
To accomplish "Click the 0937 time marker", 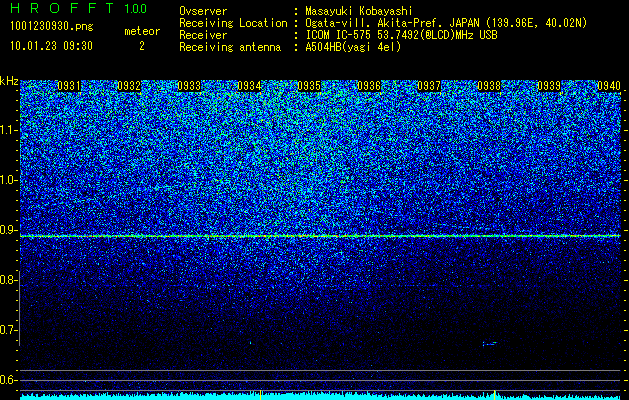I will (x=429, y=86).
